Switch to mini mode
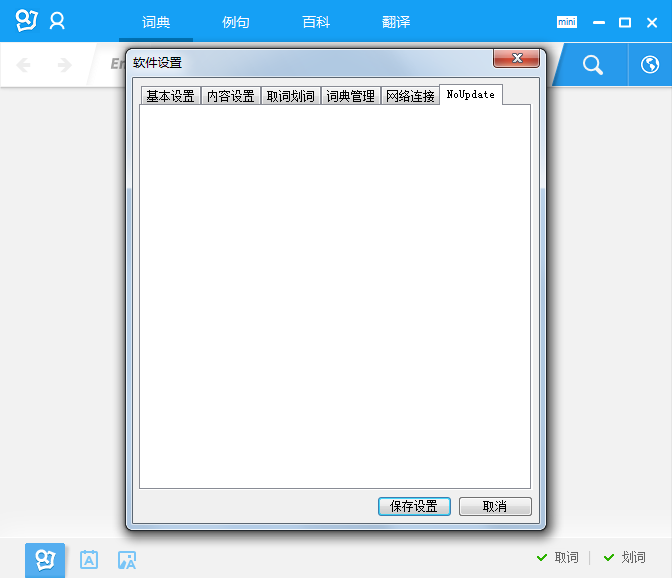 tap(567, 22)
